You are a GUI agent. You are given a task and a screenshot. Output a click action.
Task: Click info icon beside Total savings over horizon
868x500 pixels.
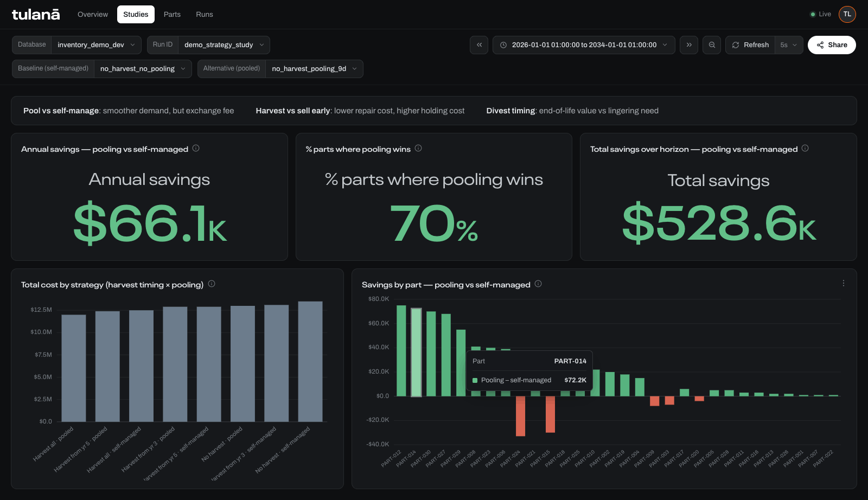[805, 148]
